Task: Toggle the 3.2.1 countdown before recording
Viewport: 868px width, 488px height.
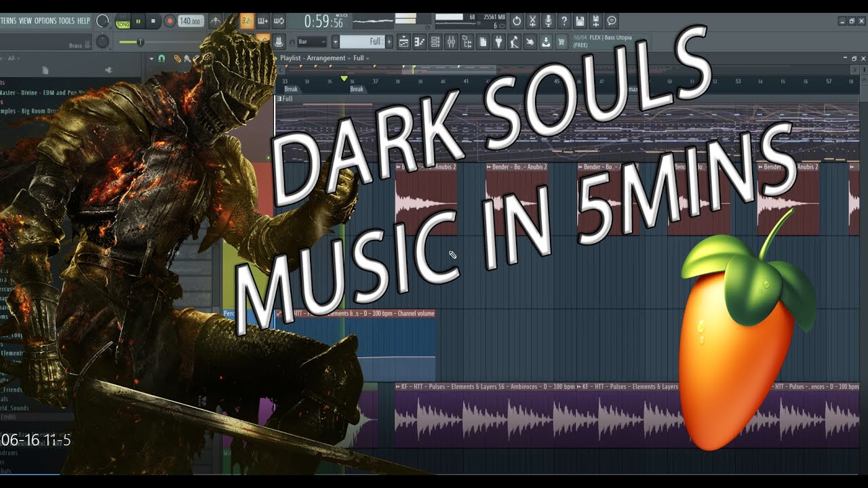Action: [247, 21]
